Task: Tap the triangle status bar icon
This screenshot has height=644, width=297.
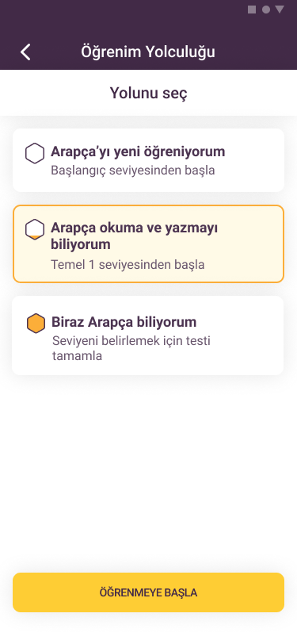Action: pos(280,10)
